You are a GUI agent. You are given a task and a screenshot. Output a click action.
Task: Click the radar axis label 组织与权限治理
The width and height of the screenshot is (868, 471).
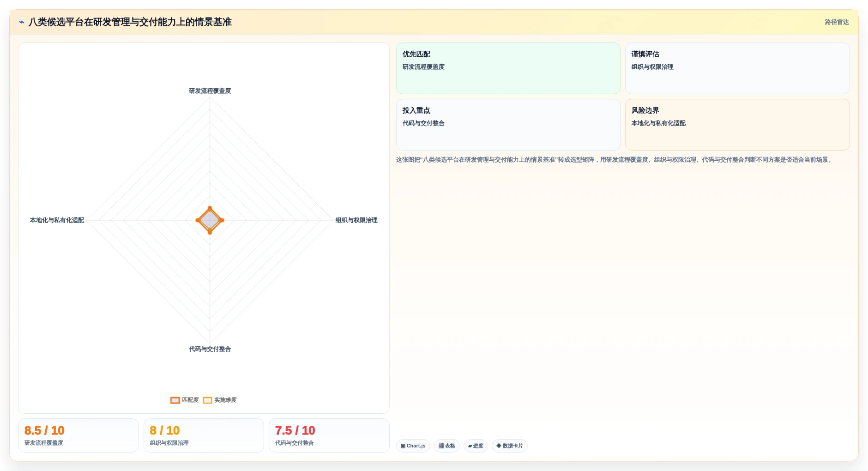point(356,220)
